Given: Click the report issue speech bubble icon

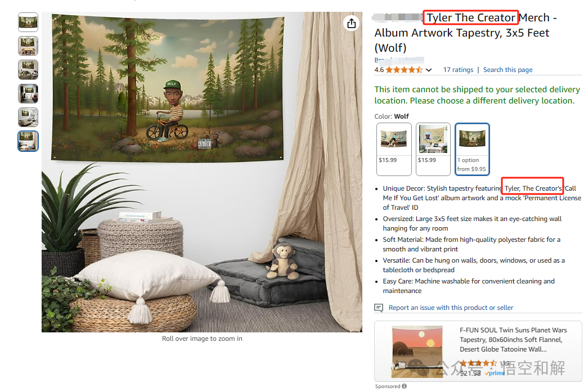Looking at the screenshot, I should pyautogui.click(x=379, y=308).
